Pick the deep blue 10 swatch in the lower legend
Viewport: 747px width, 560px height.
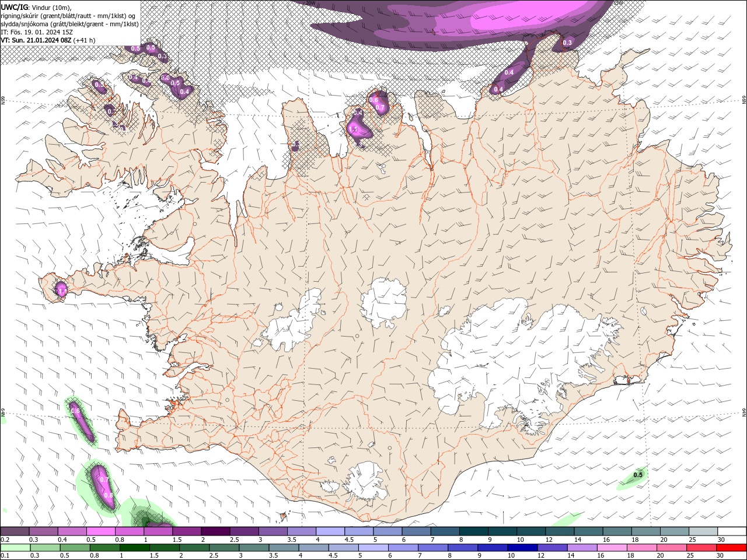522,548
